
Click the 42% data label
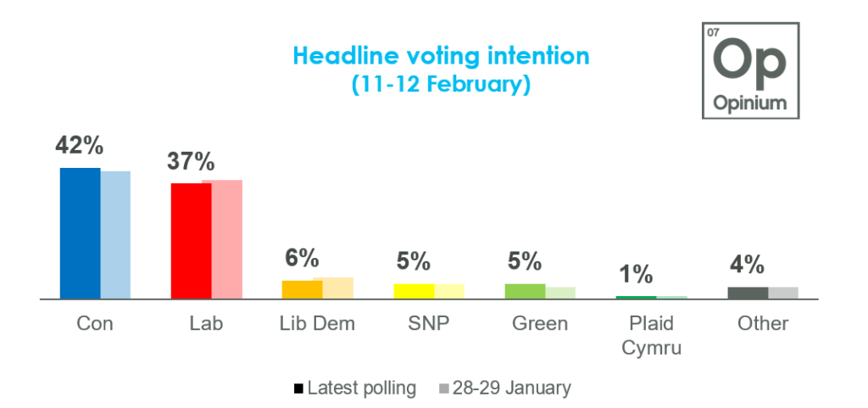click(x=80, y=146)
